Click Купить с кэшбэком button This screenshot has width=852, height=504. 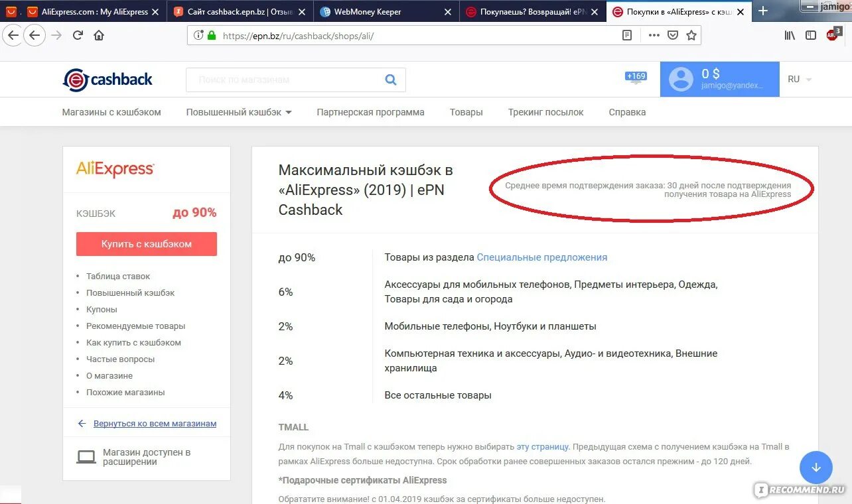click(147, 244)
